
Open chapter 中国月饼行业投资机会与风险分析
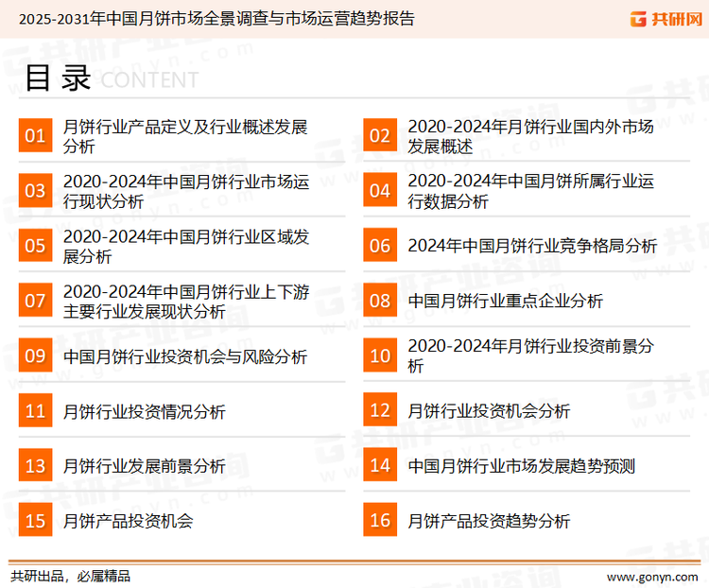pyautogui.click(x=185, y=356)
